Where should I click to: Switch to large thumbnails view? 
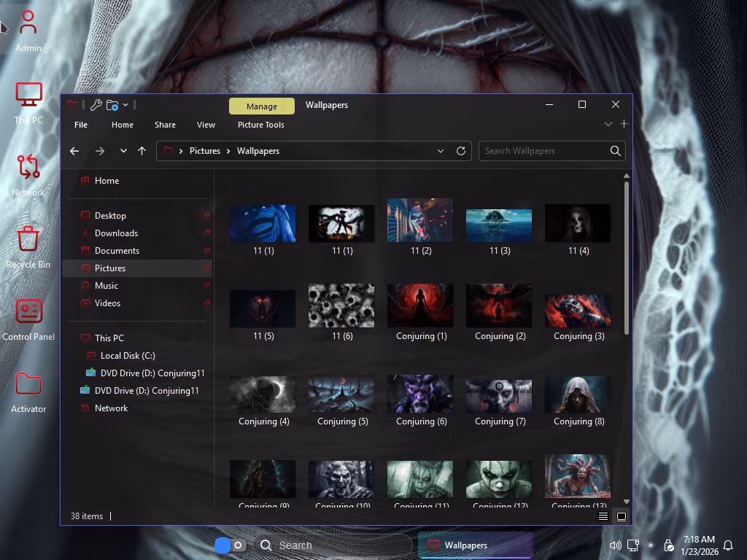click(622, 516)
